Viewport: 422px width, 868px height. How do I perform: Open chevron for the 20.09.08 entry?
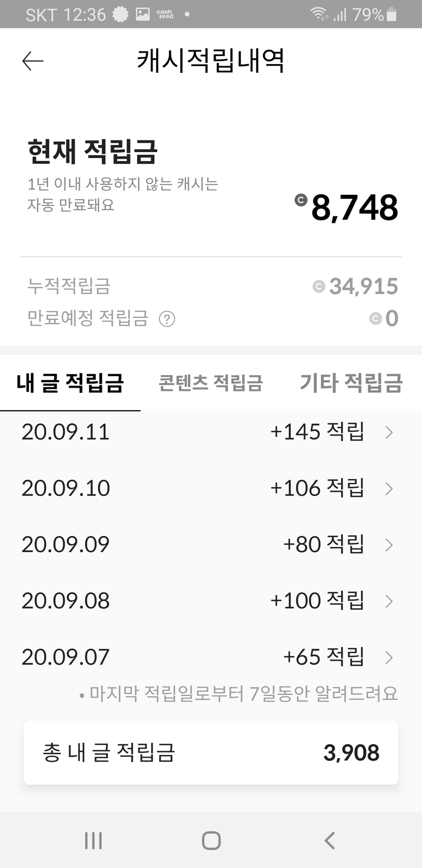click(x=389, y=601)
